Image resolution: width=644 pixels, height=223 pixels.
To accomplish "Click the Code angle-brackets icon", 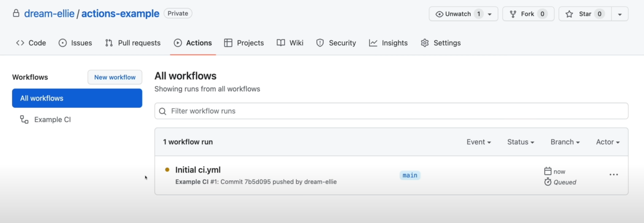I will point(20,43).
